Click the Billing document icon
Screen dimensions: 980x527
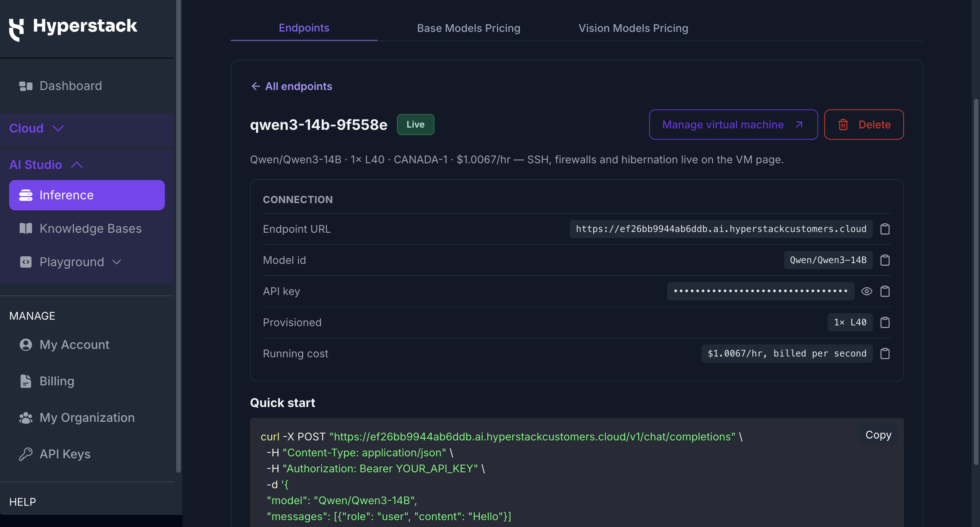[x=26, y=381]
